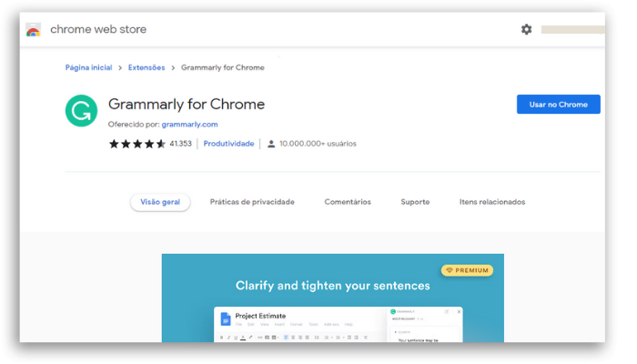Go to Página inicial breadcrumb
This screenshot has height=364, width=637.
click(x=88, y=67)
